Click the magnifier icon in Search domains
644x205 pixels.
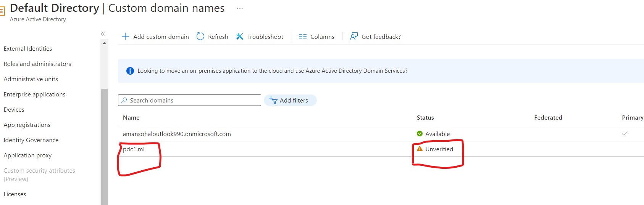click(124, 100)
